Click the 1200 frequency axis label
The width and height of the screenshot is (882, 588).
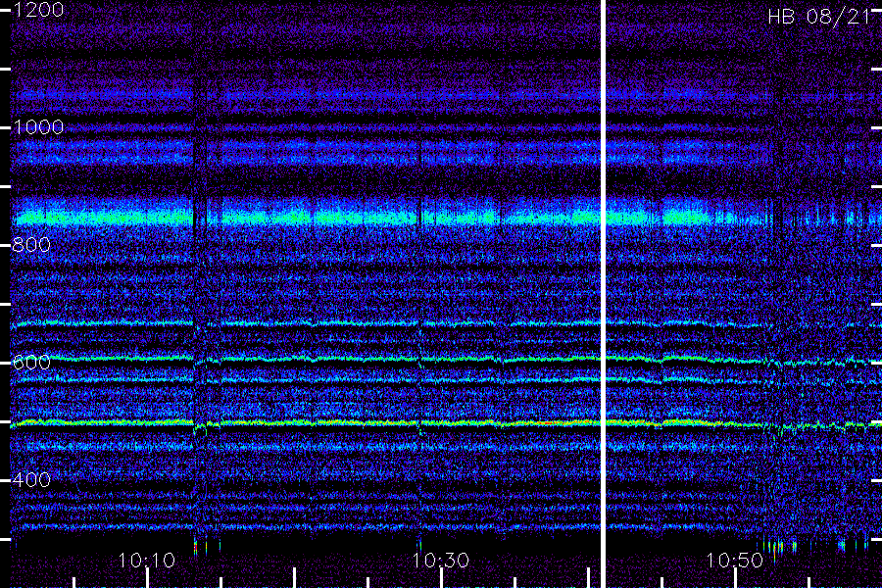point(38,10)
